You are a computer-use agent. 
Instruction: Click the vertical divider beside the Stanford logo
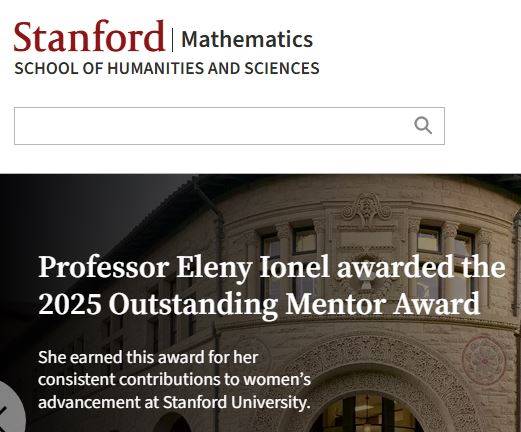tap(172, 40)
